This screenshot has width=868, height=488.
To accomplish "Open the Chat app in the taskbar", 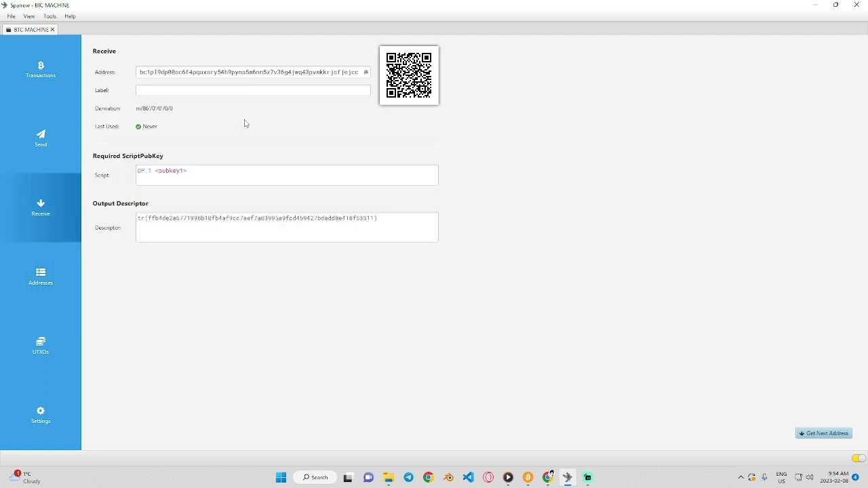I will tap(368, 477).
